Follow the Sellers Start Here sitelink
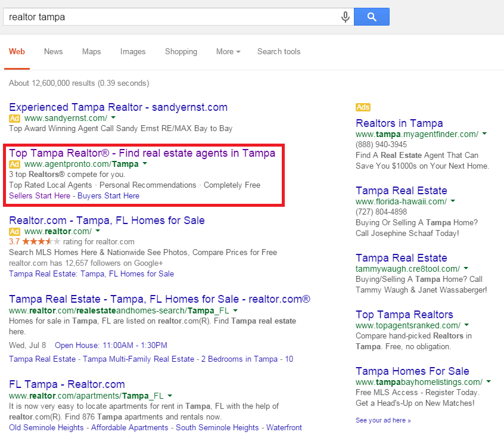504x438 pixels. (40, 195)
